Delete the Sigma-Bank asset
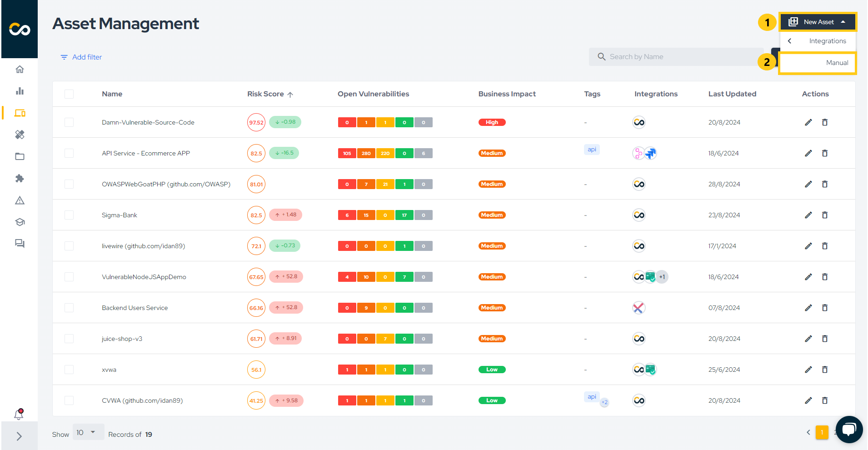The height and width of the screenshot is (450, 868). tap(825, 215)
